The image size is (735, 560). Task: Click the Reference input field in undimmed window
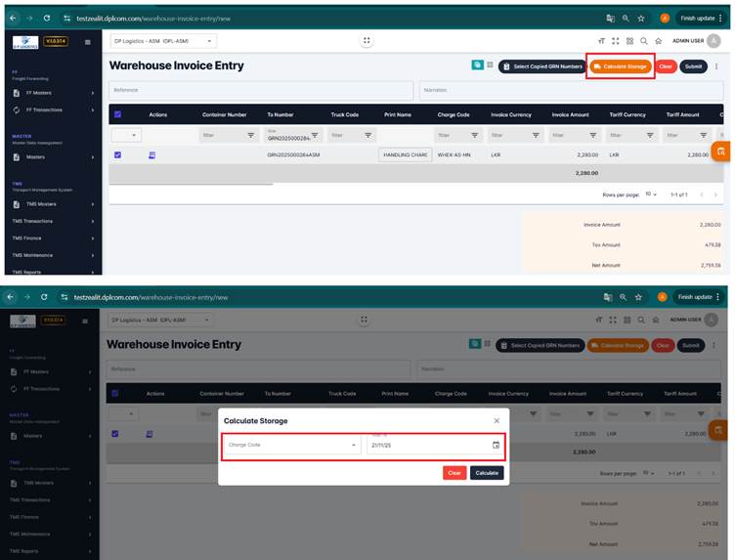[x=261, y=90]
